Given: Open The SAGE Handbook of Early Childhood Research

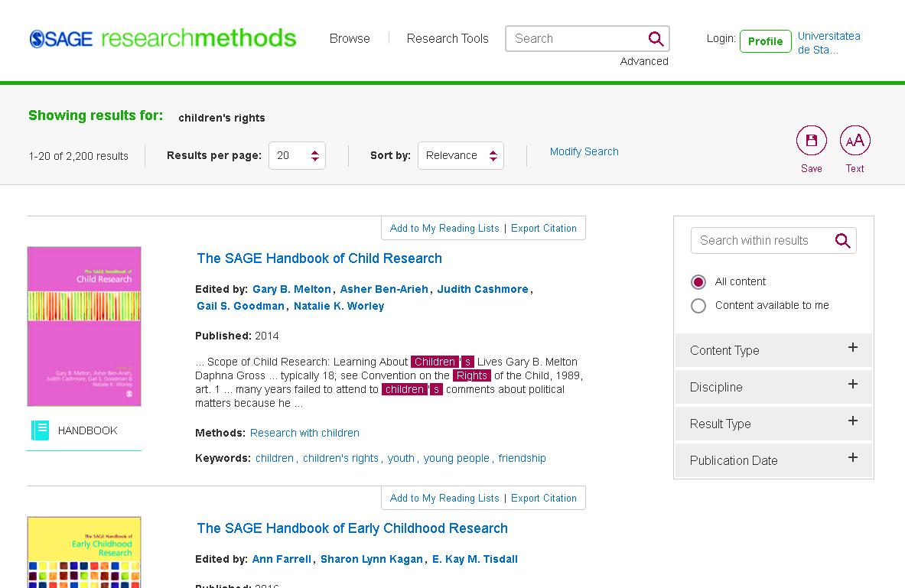Looking at the screenshot, I should pyautogui.click(x=352, y=528).
